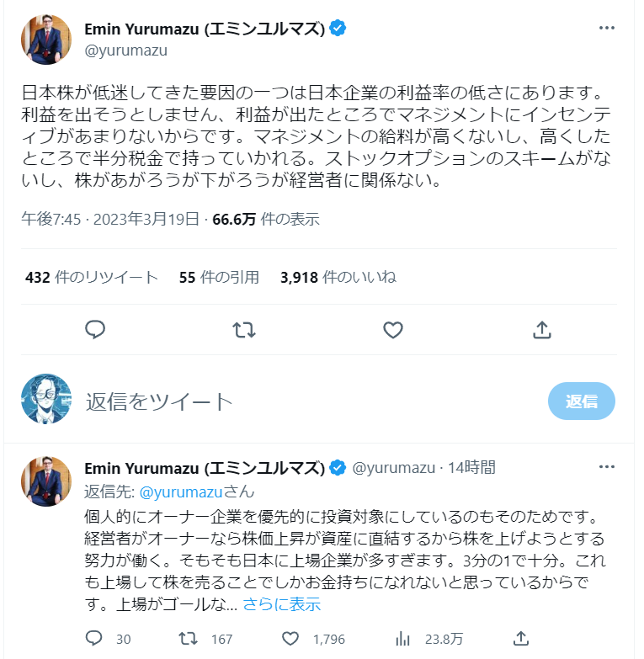Image resolution: width=644 pixels, height=659 pixels.
Task: Click Emin Yurumazu's profile picture on the main tweet
Action: point(46,40)
